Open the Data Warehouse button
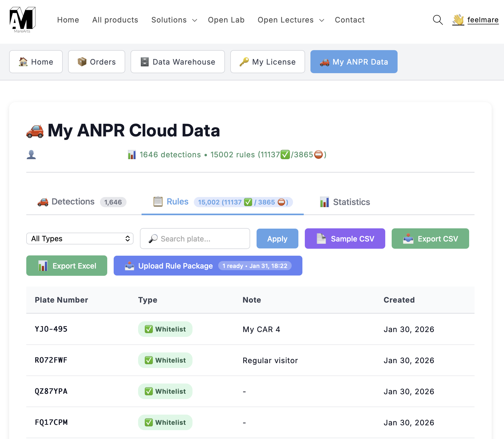The image size is (504, 439). click(x=178, y=62)
